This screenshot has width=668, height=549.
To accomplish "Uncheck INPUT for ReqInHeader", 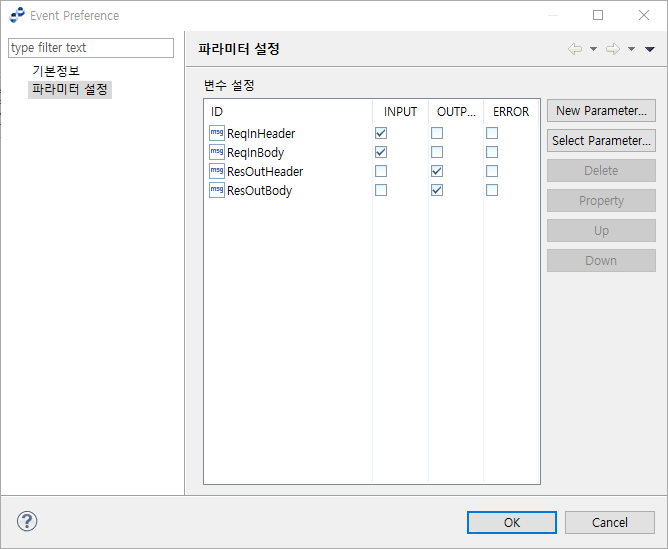I will pyautogui.click(x=381, y=133).
